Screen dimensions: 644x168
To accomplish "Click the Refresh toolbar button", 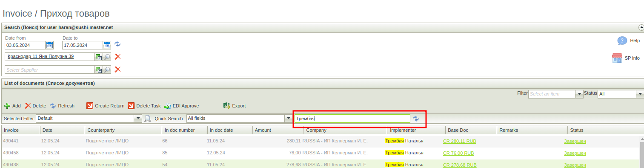I will click(x=62, y=106).
